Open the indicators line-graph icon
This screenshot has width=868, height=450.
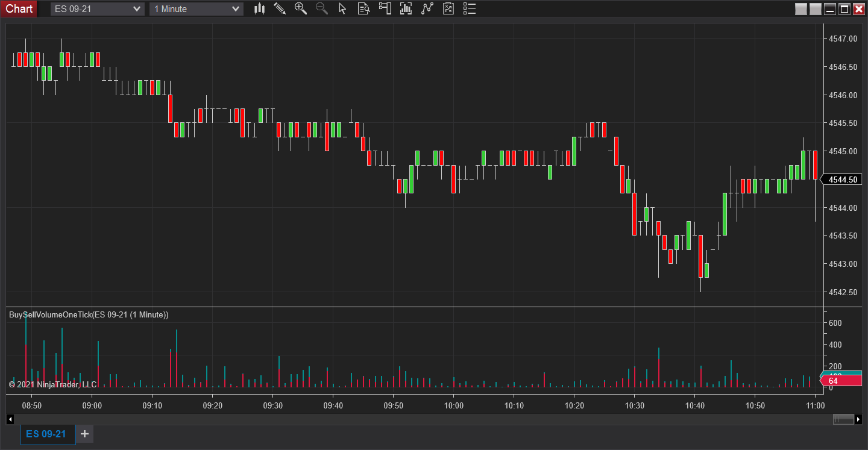427,8
